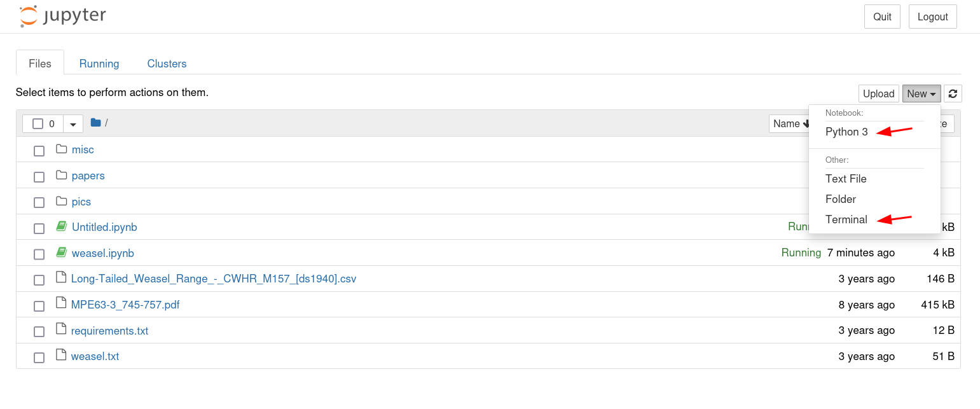
Task: Click the misc folder icon
Action: tap(61, 149)
